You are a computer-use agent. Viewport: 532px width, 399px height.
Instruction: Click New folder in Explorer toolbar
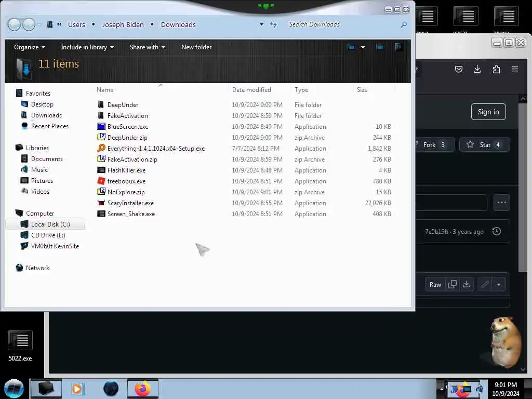point(196,47)
